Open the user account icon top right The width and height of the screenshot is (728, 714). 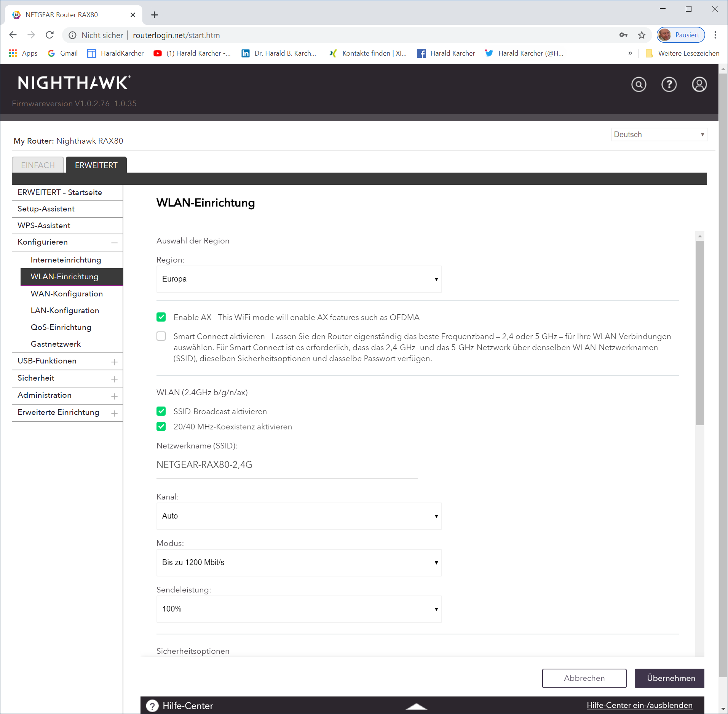click(699, 85)
